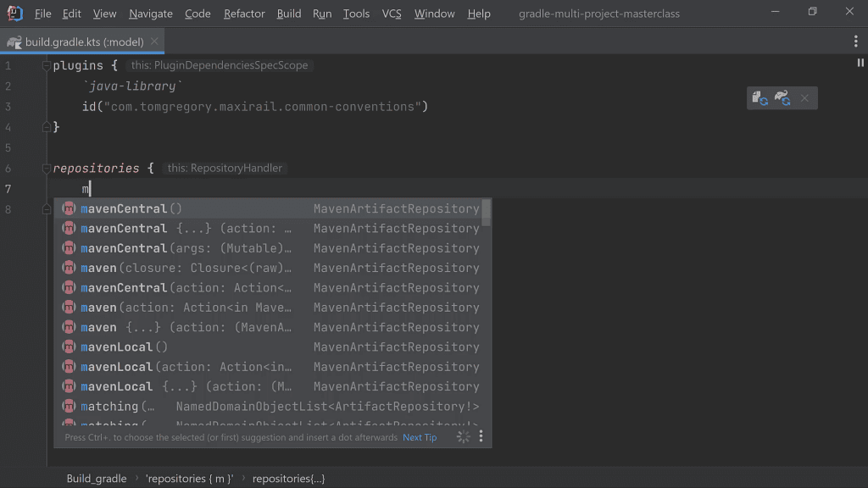
Task: Click the three-dots menu right of the tab bar
Action: tap(855, 40)
